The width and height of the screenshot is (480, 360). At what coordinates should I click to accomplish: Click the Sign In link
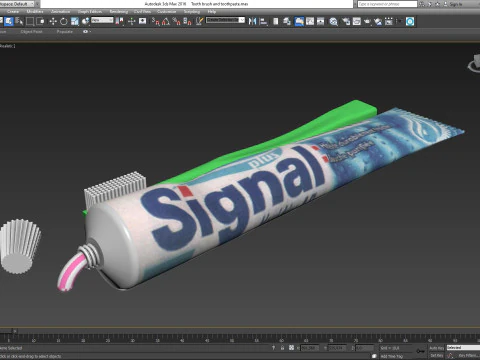coord(456,4)
